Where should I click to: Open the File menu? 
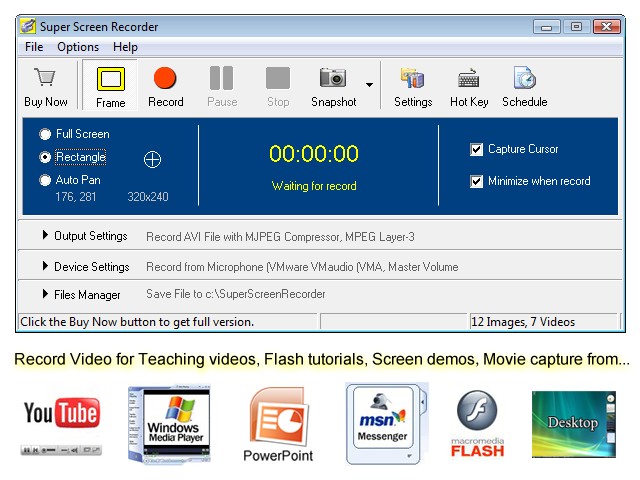pos(34,47)
